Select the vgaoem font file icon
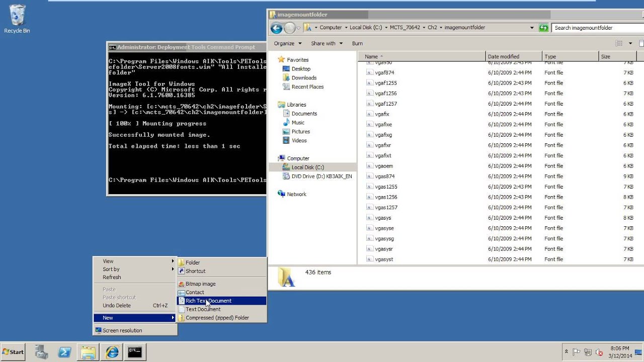This screenshot has width=644, height=362. [x=370, y=166]
